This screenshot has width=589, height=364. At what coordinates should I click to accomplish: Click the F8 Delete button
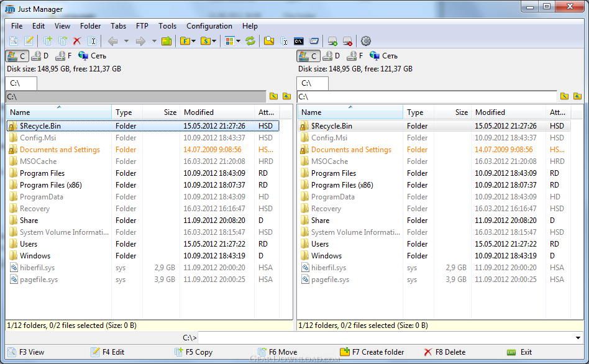point(445,352)
